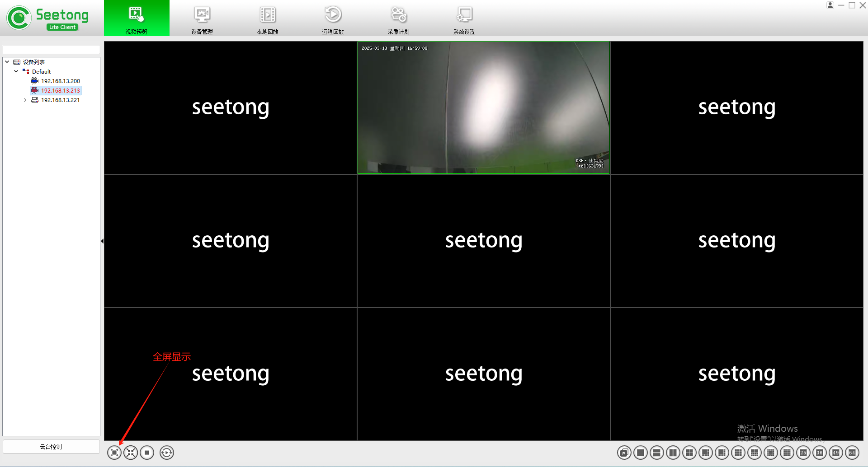Switch to 49-window layout
This screenshot has width=868, height=467.
pos(836,453)
